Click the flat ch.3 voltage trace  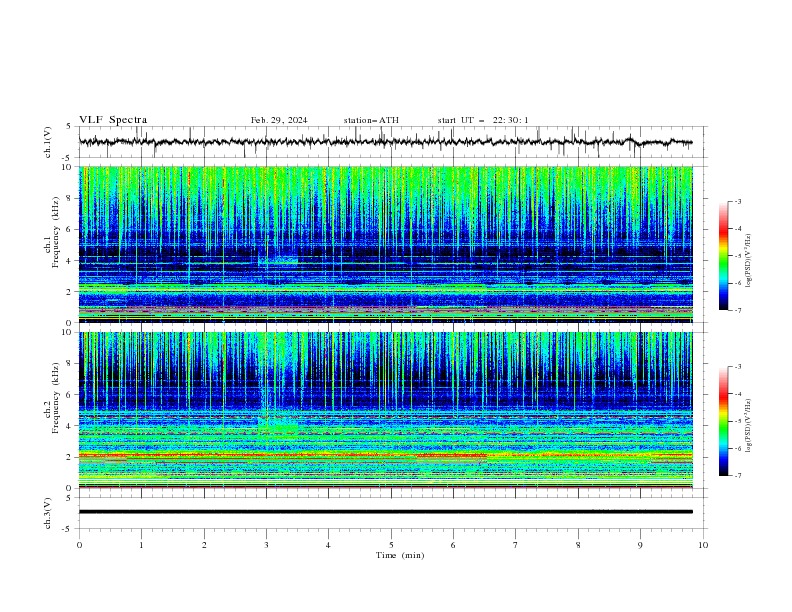(x=385, y=512)
